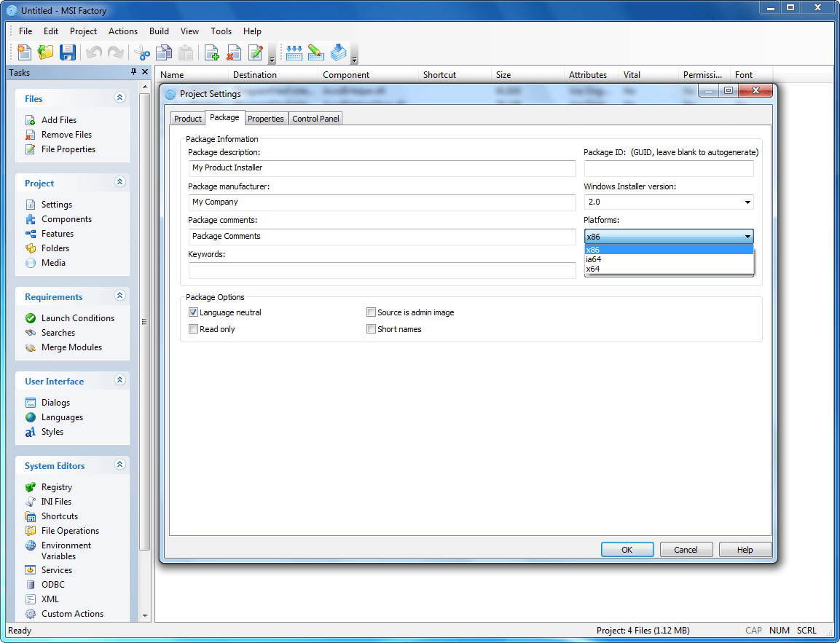Click the Cancel button
Viewport: 840px width, 643px height.
pos(686,550)
